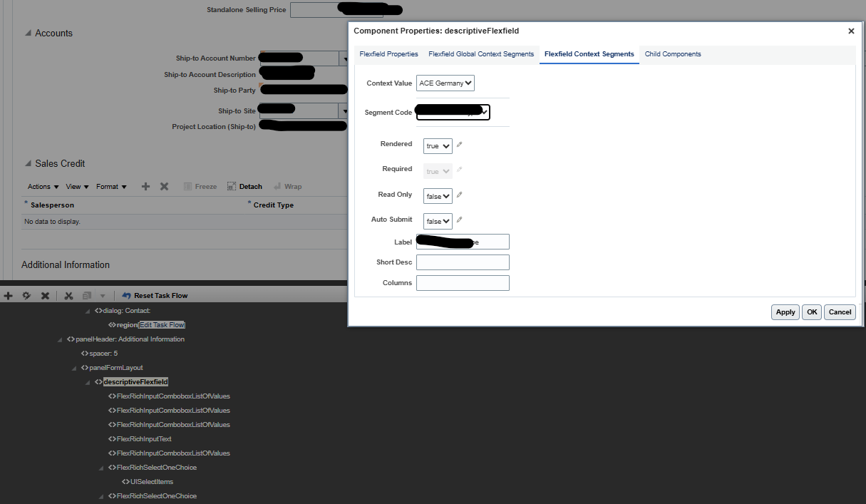Change Rendered dropdown from true
This screenshot has width=866, height=504.
point(437,145)
